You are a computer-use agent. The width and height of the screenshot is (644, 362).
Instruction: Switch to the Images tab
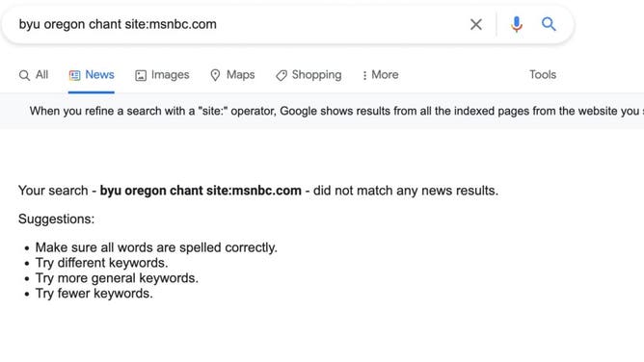162,74
